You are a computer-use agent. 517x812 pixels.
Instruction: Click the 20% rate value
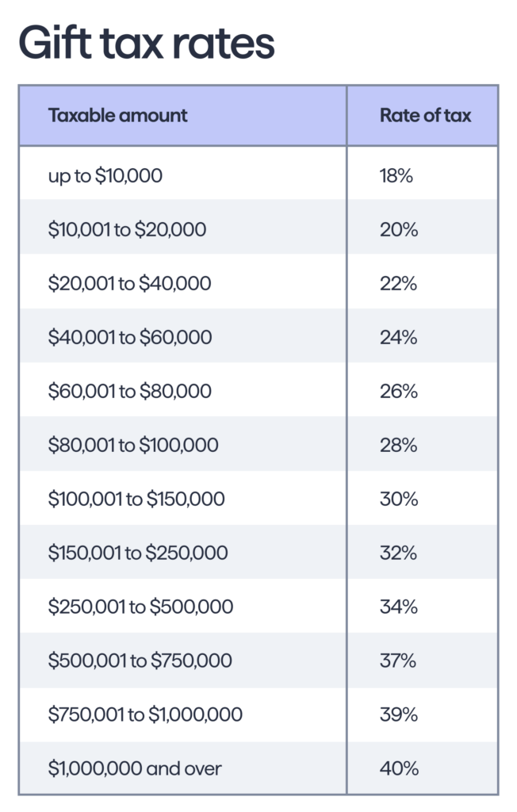(399, 229)
